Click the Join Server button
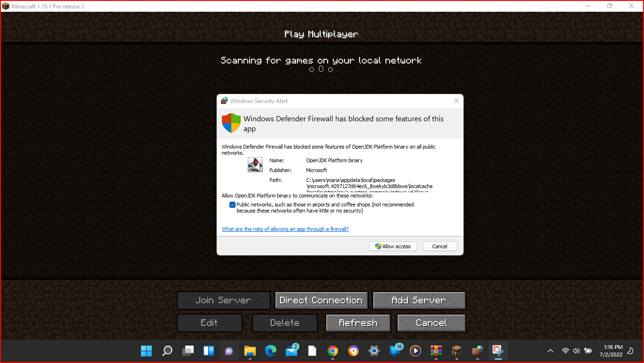Viewport: 644px width, 363px height. (223, 300)
